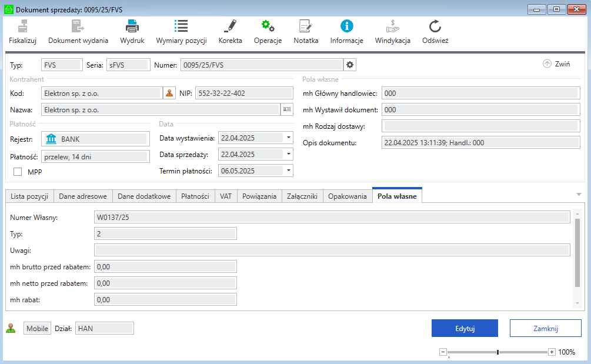591x364 pixels.
Task: Open Dokument wydania from the toolbar
Action: pos(78,26)
